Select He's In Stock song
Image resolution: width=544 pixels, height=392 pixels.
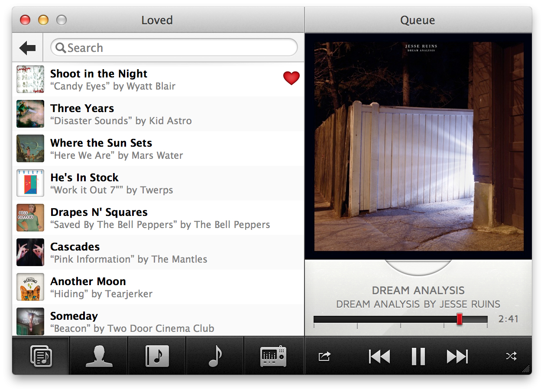click(x=158, y=183)
